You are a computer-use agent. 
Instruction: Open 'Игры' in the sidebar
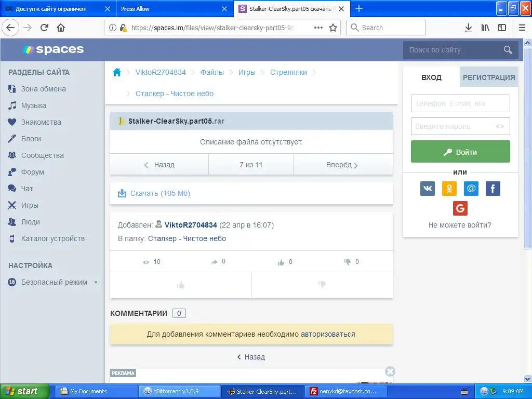pyautogui.click(x=30, y=205)
